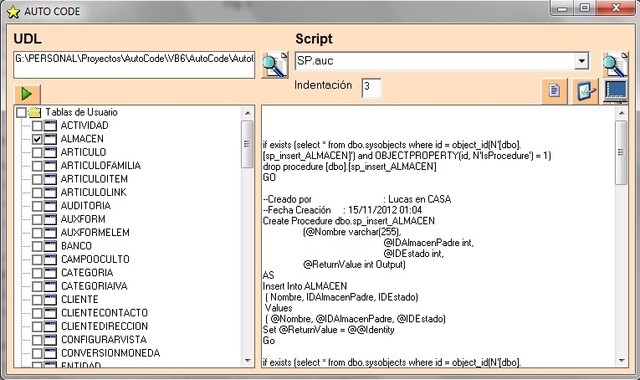Click the table icon beside AUXFORMELEM
The width and height of the screenshot is (640, 380).
pyautogui.click(x=50, y=233)
